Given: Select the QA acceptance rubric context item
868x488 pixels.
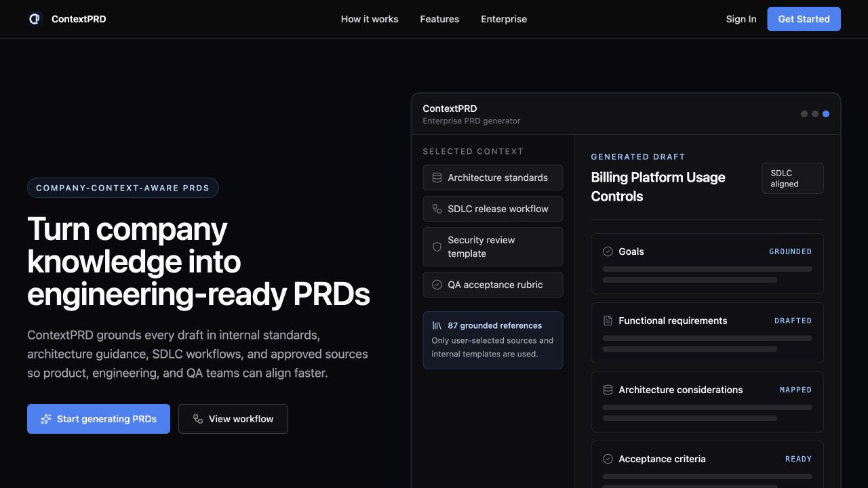Looking at the screenshot, I should pyautogui.click(x=493, y=285).
